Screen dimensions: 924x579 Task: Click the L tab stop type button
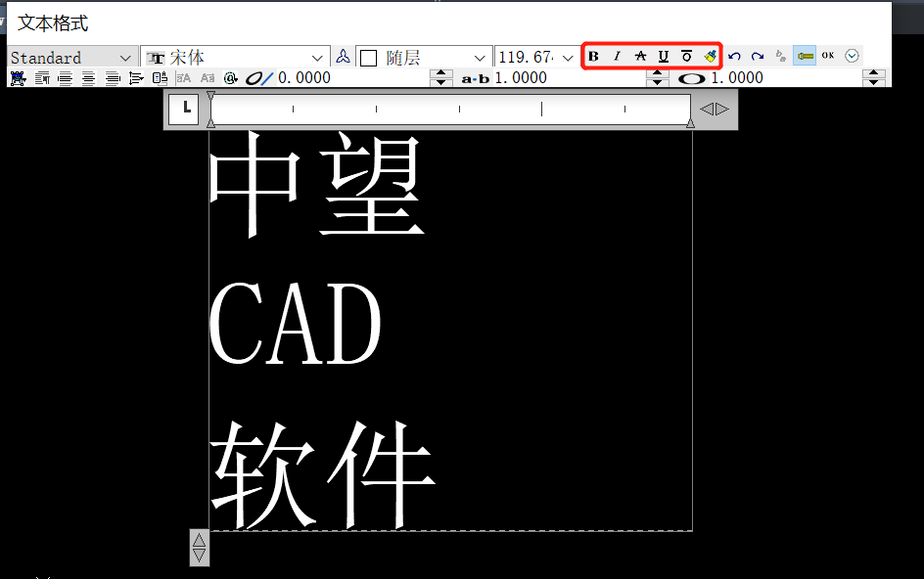coord(184,109)
